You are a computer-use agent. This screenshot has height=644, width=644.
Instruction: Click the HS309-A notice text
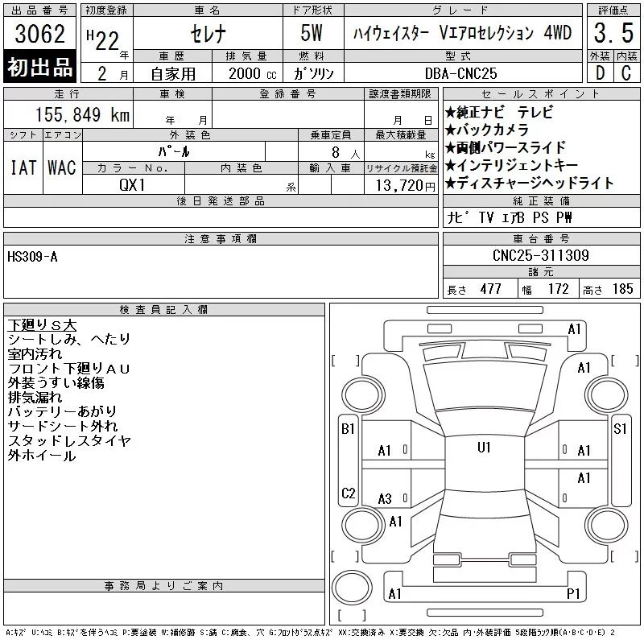tap(32, 257)
